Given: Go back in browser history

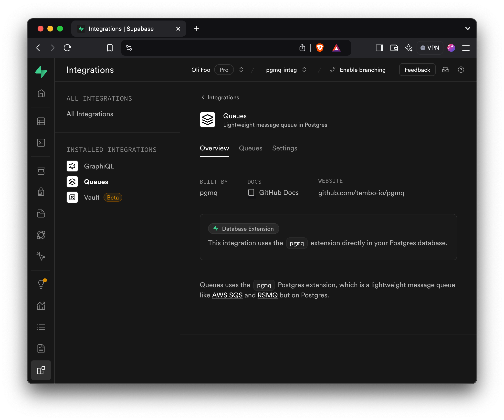Looking at the screenshot, I should point(38,48).
